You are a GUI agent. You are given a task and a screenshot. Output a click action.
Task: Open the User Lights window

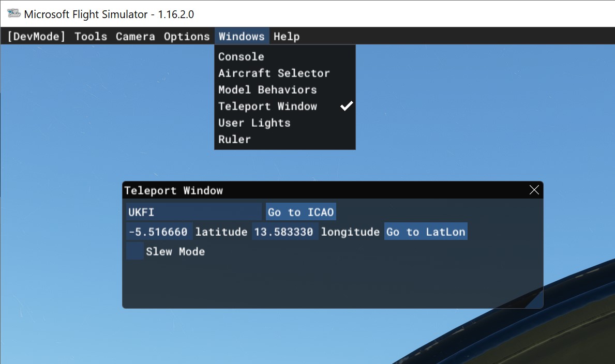click(254, 123)
